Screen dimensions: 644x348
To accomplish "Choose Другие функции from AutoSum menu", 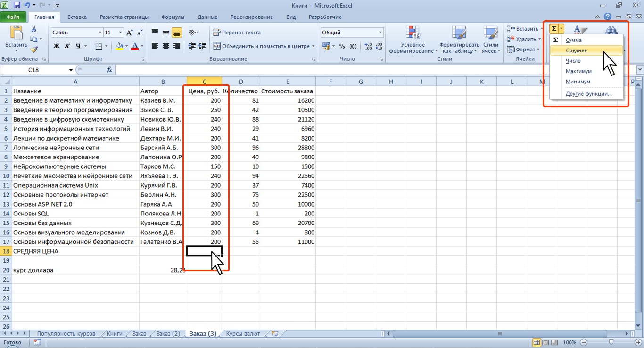I will tap(586, 94).
